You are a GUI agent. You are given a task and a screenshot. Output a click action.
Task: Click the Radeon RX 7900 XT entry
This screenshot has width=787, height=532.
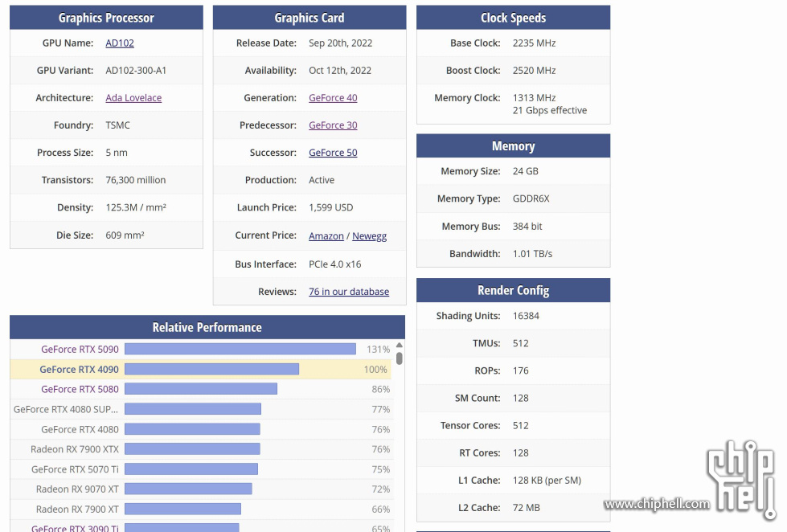tap(77, 509)
